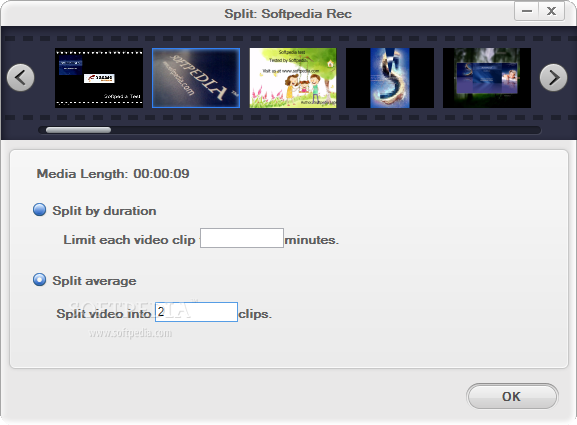
Task: Click the Media Length 00:00:09 text
Action: [113, 174]
